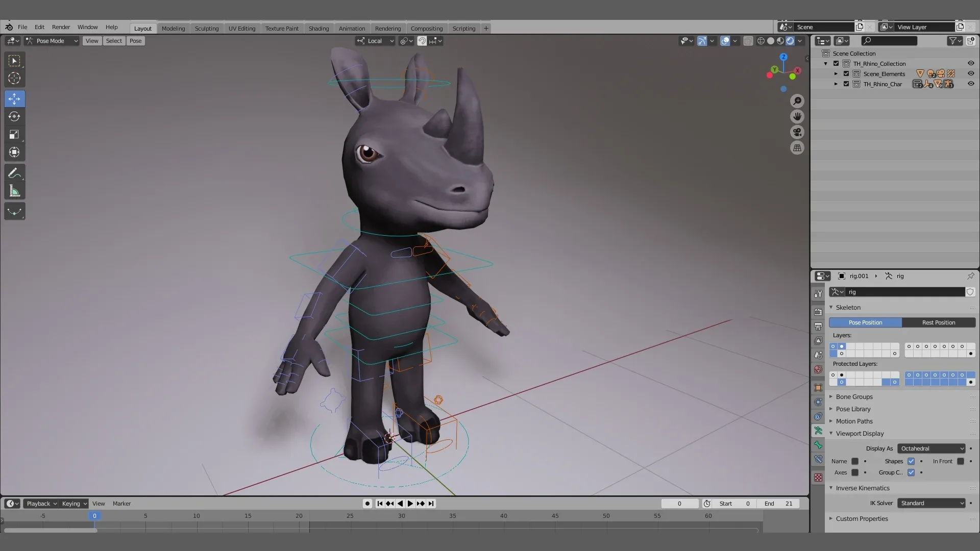Open the Bone Constraints properties tab
980x551 pixels.
[818, 459]
